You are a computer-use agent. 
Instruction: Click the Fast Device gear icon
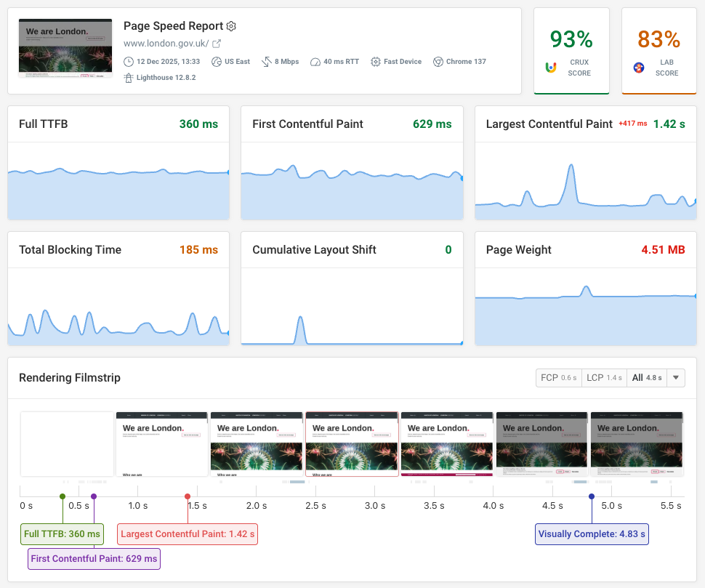375,61
